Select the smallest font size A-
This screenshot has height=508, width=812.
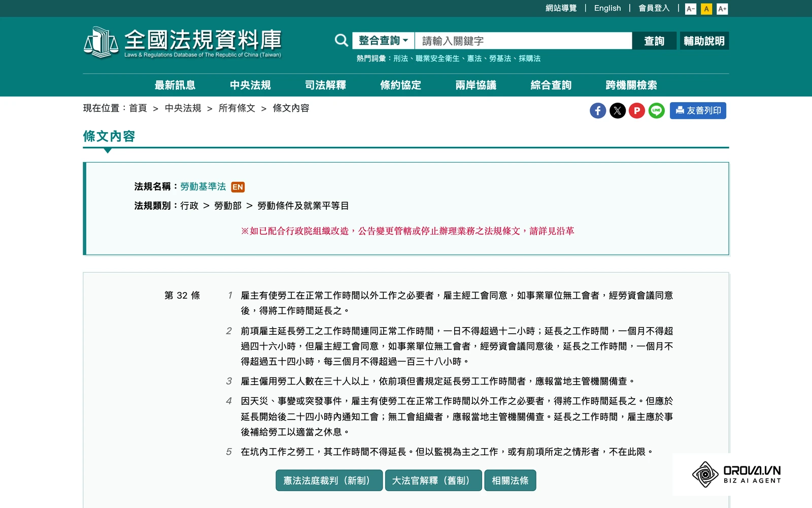point(691,9)
